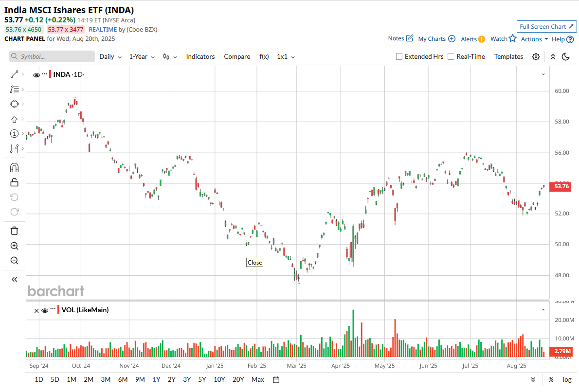Zoom out of the chart
579x392 pixels.
14,261
